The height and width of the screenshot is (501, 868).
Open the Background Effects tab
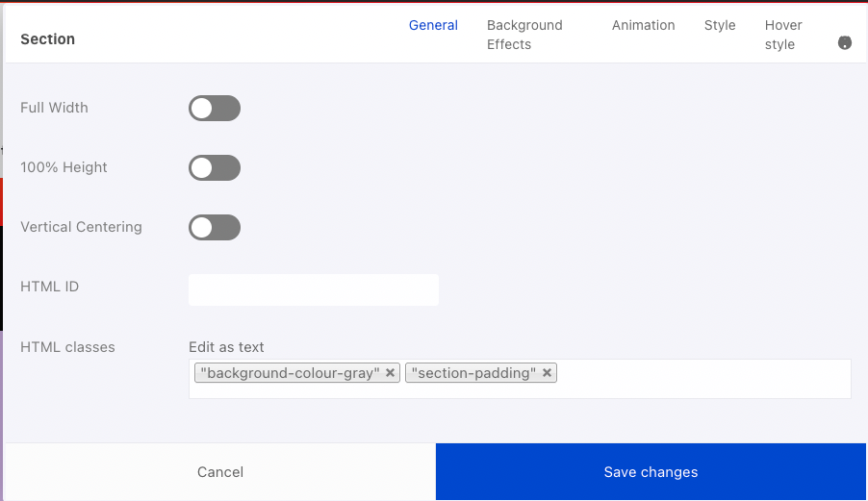pyautogui.click(x=524, y=35)
